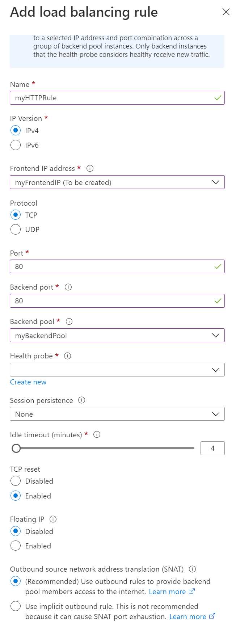Click info icon beside Session persistence
236x644 pixels.
coord(82,400)
